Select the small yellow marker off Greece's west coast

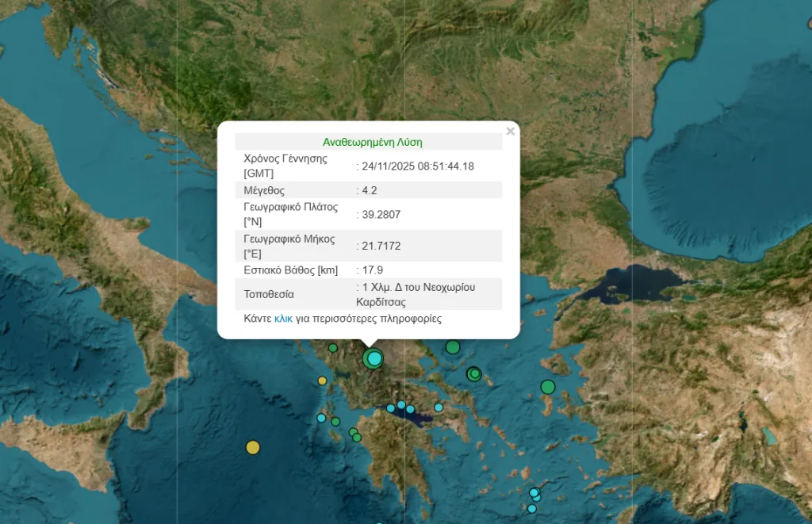[322, 381]
